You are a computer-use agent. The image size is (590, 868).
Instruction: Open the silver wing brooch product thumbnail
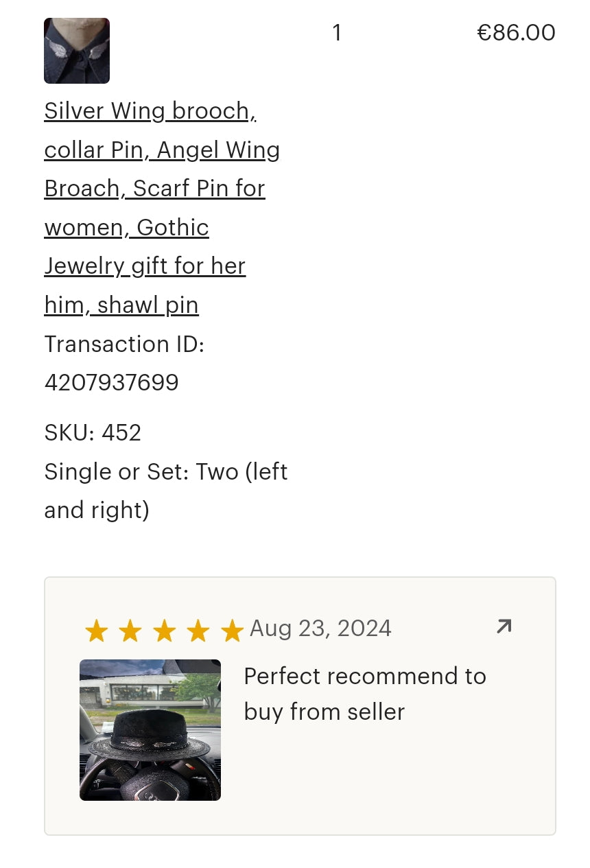77,51
